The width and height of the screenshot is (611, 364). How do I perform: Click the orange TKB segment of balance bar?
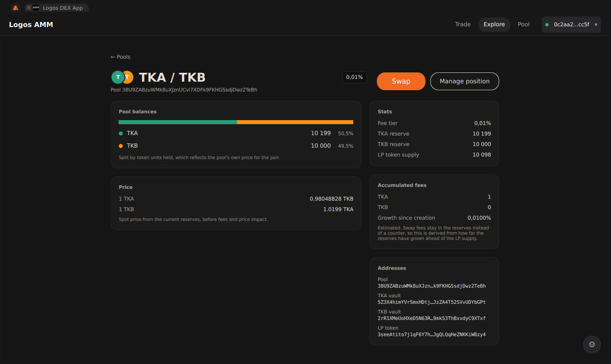tap(295, 122)
